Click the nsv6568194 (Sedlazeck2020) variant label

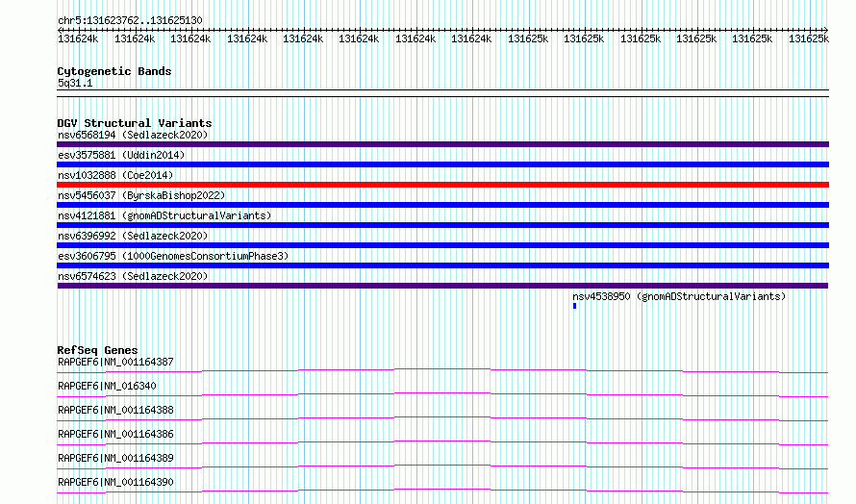(133, 135)
